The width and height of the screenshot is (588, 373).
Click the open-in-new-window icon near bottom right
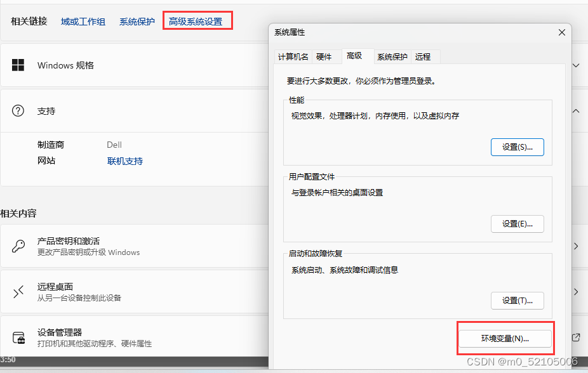pos(577,338)
